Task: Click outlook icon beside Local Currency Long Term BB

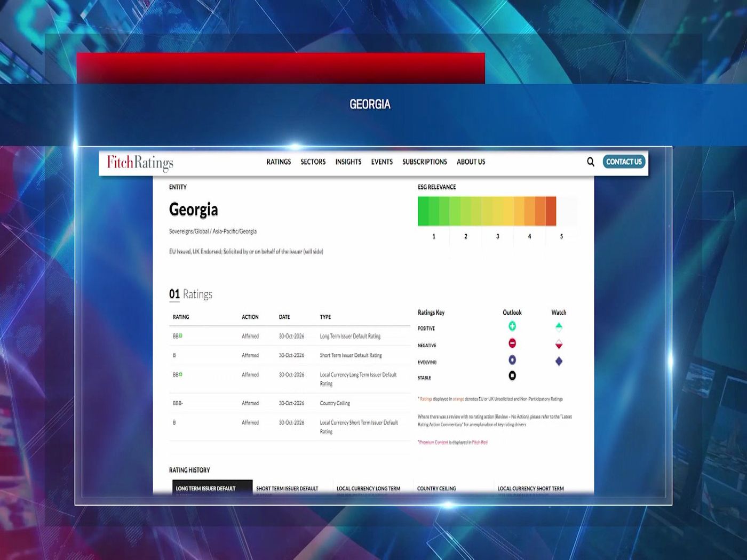Action: [x=181, y=374]
